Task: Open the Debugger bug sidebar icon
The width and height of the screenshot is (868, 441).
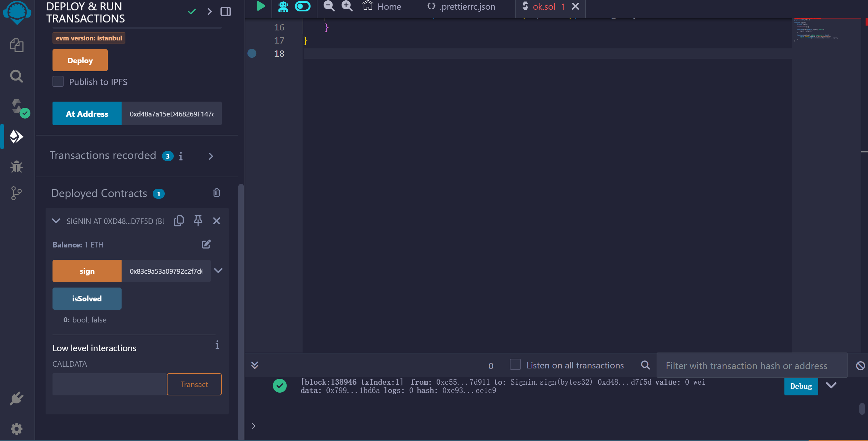Action: (17, 167)
